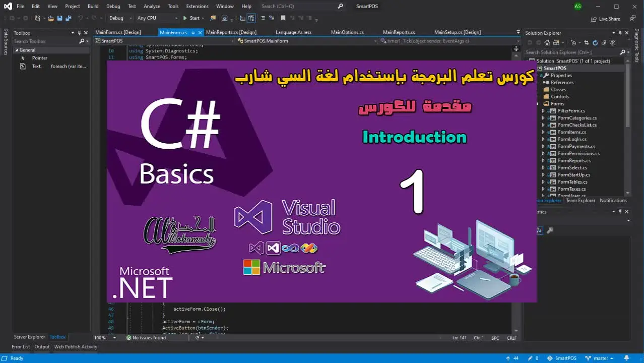Click the bookmark toolbar icon

click(x=283, y=18)
